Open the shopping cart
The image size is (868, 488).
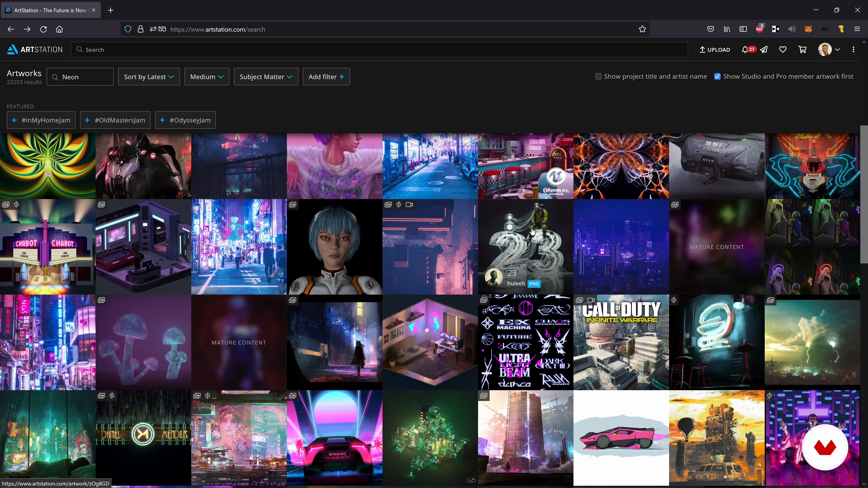[802, 49]
